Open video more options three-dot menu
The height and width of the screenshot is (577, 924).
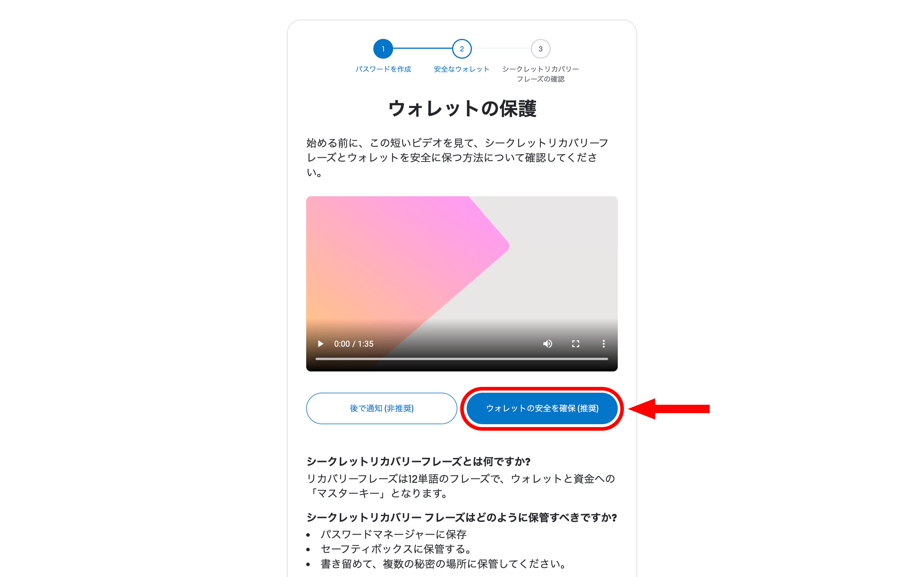[604, 344]
